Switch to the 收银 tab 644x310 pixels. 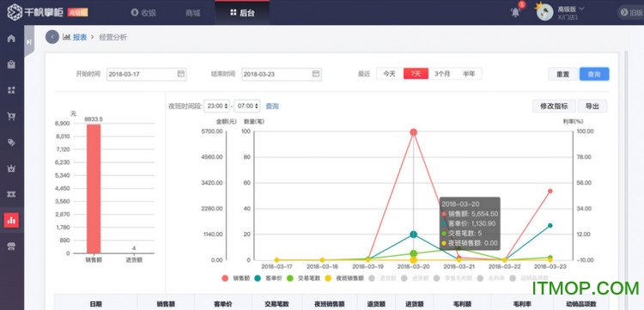point(143,13)
